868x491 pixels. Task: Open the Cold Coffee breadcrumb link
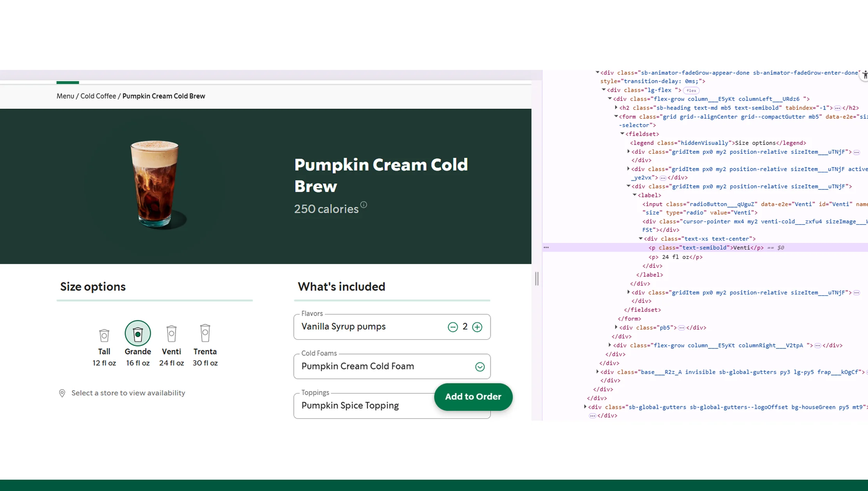[98, 96]
